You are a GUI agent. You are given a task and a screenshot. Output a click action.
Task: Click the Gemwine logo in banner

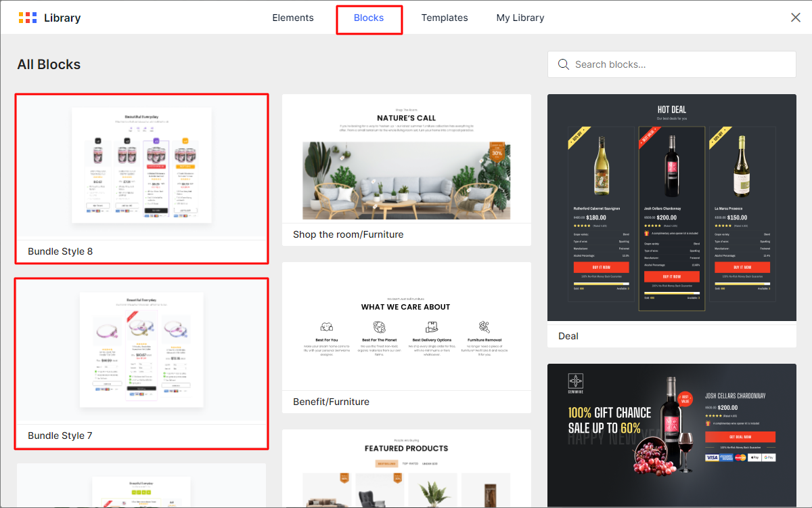(x=576, y=384)
